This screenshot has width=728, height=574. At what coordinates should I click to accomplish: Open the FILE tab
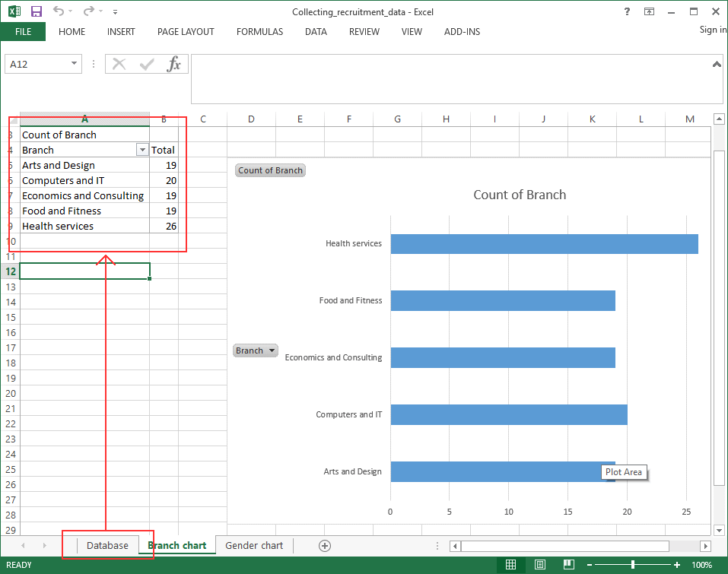(x=24, y=32)
